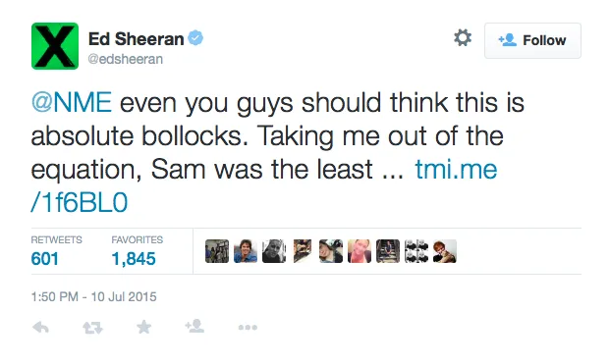This screenshot has width=610, height=364.
Task: View the 1,845 favorites count
Action: [134, 259]
